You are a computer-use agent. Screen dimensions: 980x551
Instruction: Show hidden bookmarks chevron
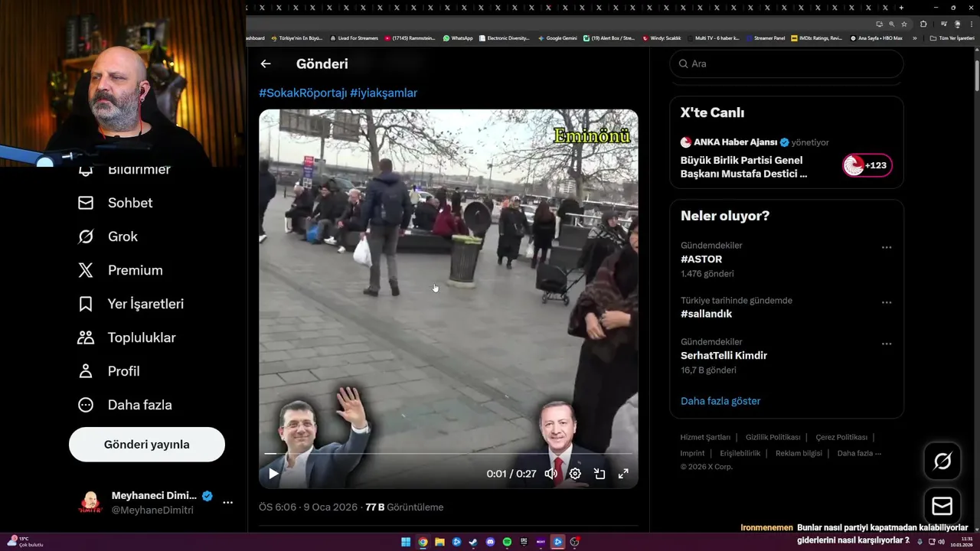(x=914, y=38)
